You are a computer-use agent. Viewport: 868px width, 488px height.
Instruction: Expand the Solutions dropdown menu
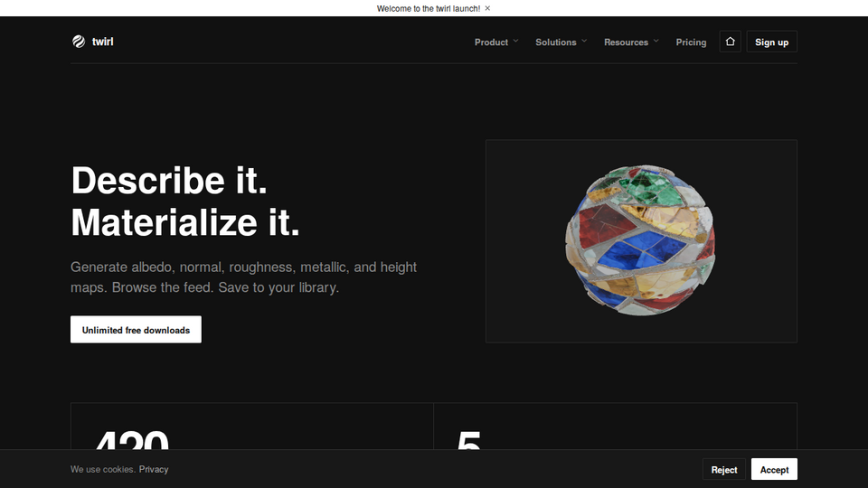coord(561,42)
